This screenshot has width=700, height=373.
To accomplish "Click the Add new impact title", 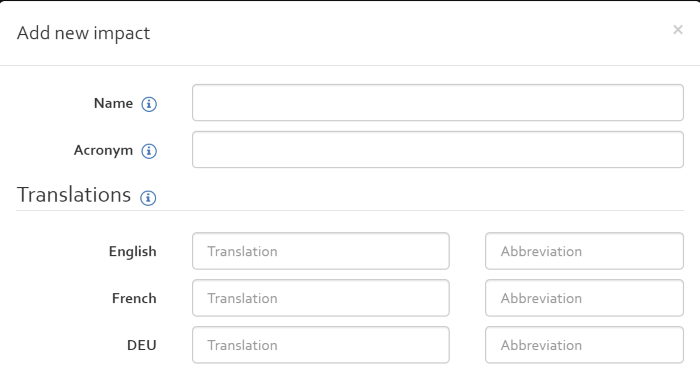I will pos(83,33).
